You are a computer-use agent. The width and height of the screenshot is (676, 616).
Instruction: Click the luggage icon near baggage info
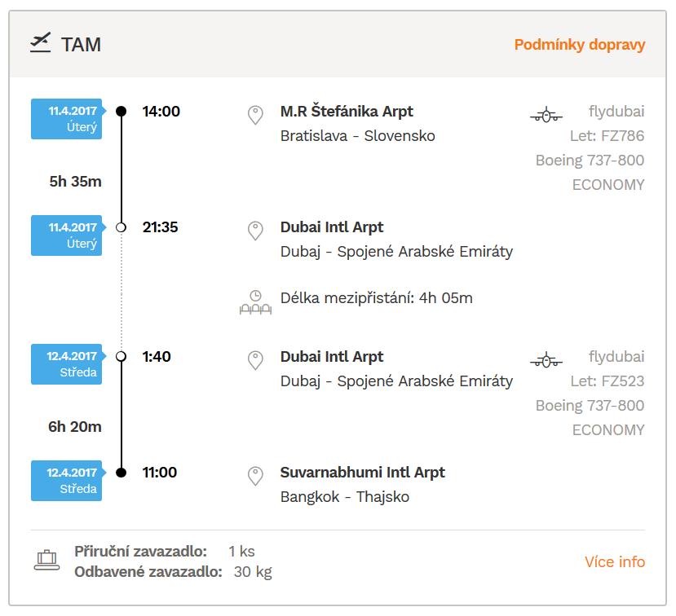[46, 561]
